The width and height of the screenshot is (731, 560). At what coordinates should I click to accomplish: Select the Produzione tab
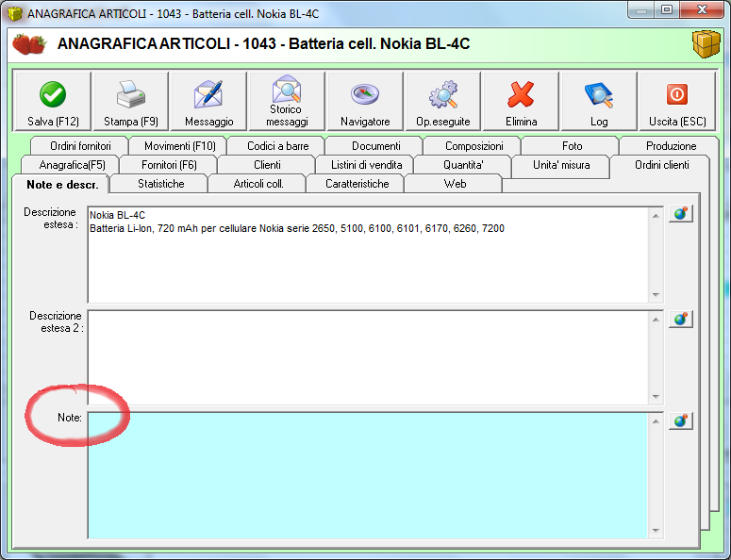671,146
